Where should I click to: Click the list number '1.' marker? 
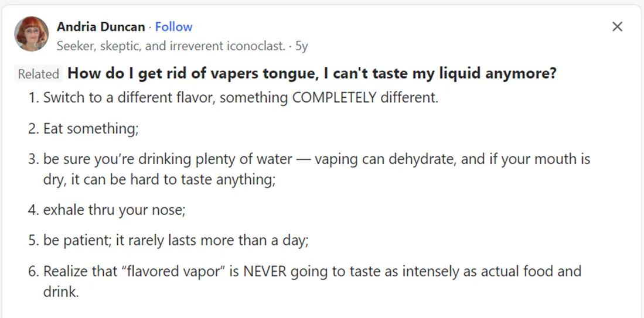pos(33,98)
